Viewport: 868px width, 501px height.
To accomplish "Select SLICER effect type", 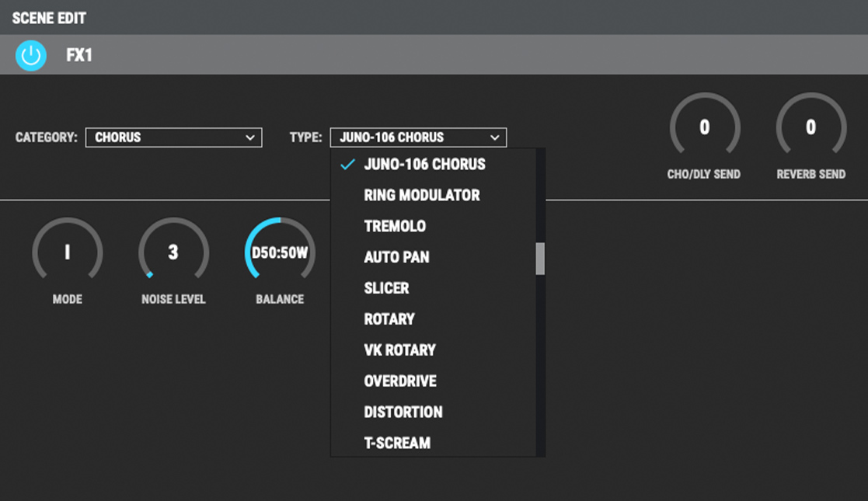I will tap(433, 288).
